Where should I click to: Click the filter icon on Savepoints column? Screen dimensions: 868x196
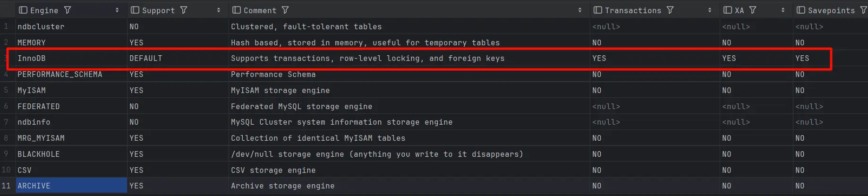(x=863, y=10)
